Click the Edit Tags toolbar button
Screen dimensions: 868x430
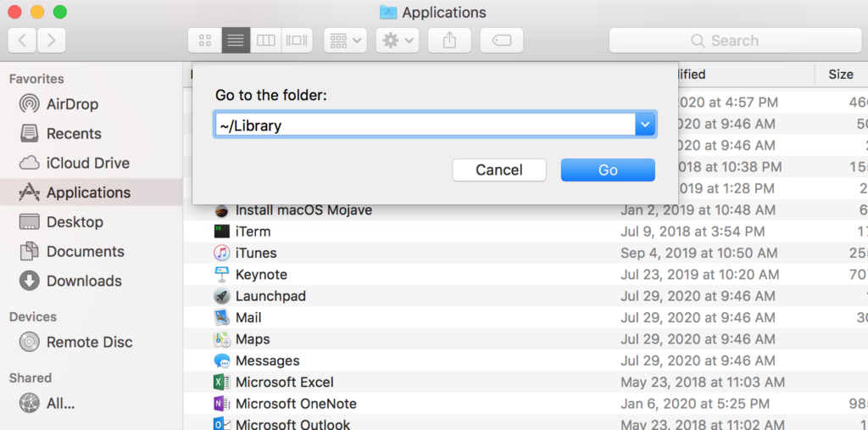point(501,40)
